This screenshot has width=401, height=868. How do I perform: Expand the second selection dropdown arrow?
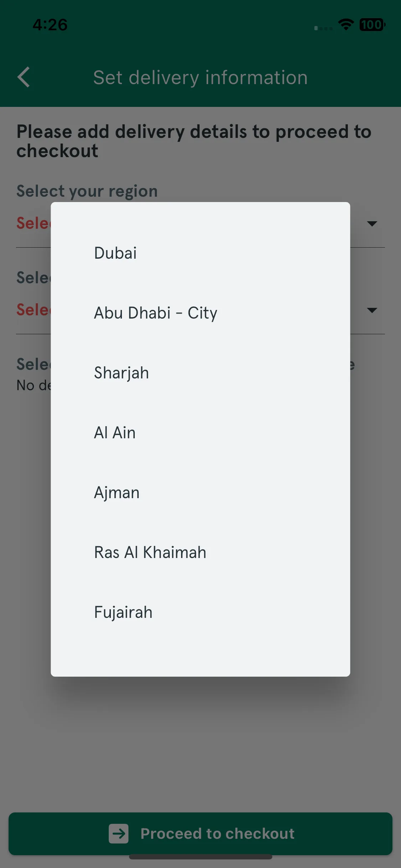coord(372,310)
